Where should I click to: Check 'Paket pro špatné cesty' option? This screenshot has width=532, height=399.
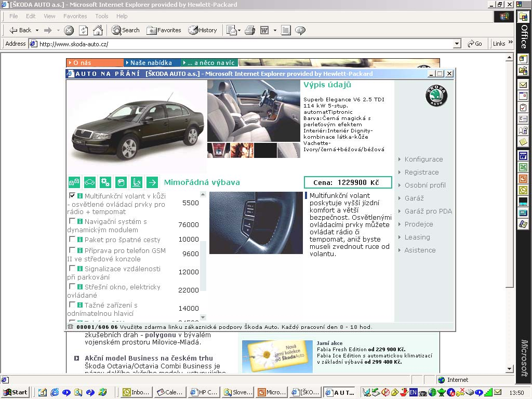click(x=72, y=239)
